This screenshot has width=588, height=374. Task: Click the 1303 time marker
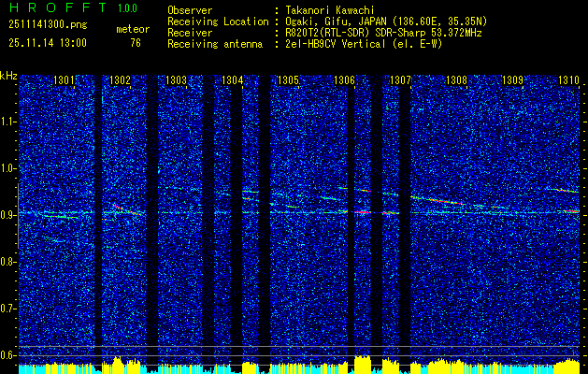click(176, 79)
